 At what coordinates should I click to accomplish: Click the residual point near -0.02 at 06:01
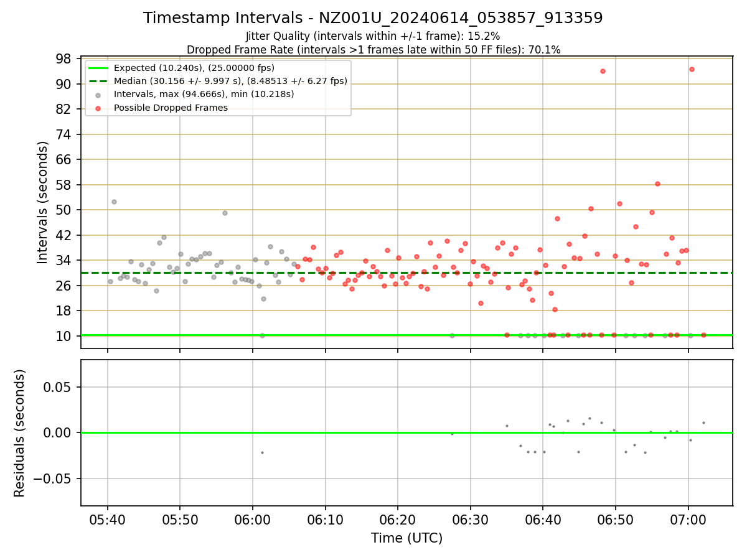(x=262, y=452)
